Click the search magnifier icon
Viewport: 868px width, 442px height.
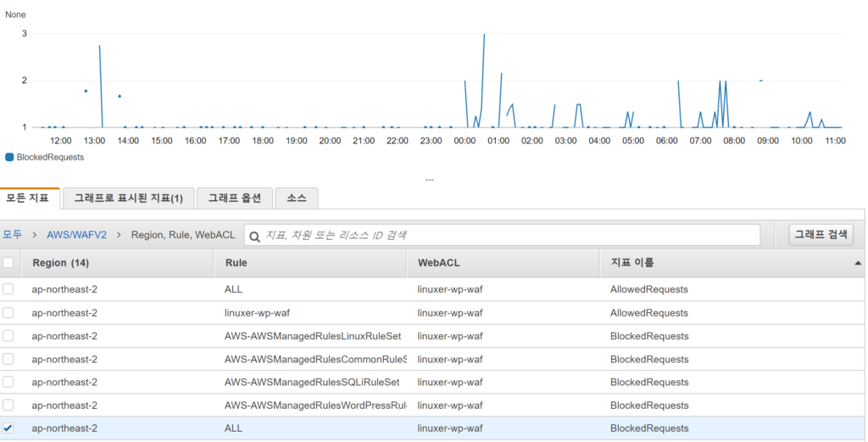click(x=255, y=235)
